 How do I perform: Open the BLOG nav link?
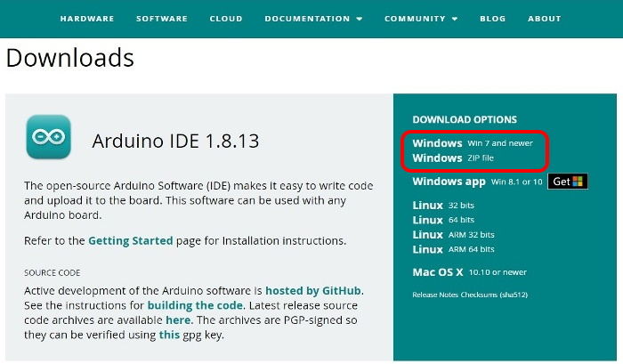(x=493, y=19)
